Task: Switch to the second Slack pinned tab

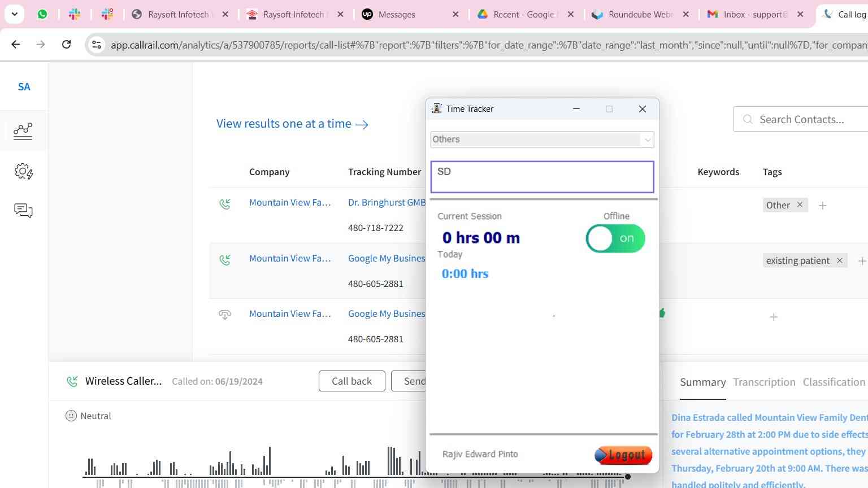Action: click(107, 14)
